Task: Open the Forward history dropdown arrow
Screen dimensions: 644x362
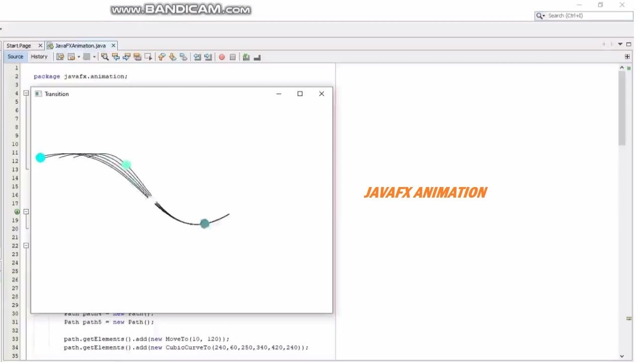Action: (x=94, y=57)
